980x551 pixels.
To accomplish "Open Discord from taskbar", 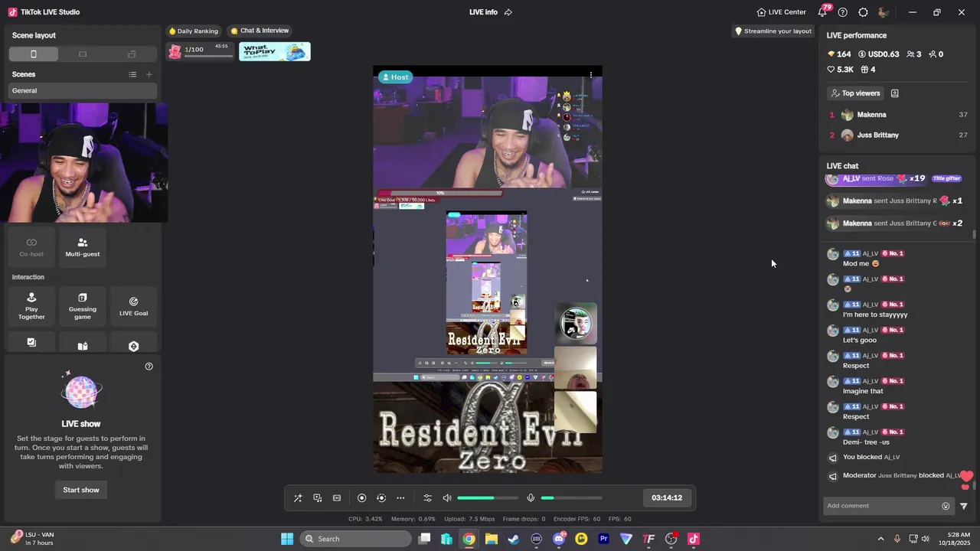I will click(559, 539).
